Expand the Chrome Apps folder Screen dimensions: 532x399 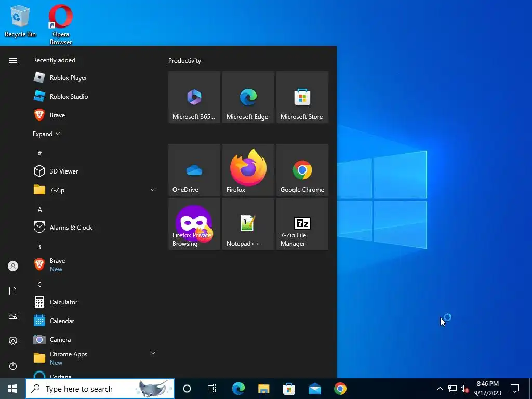coord(94,358)
